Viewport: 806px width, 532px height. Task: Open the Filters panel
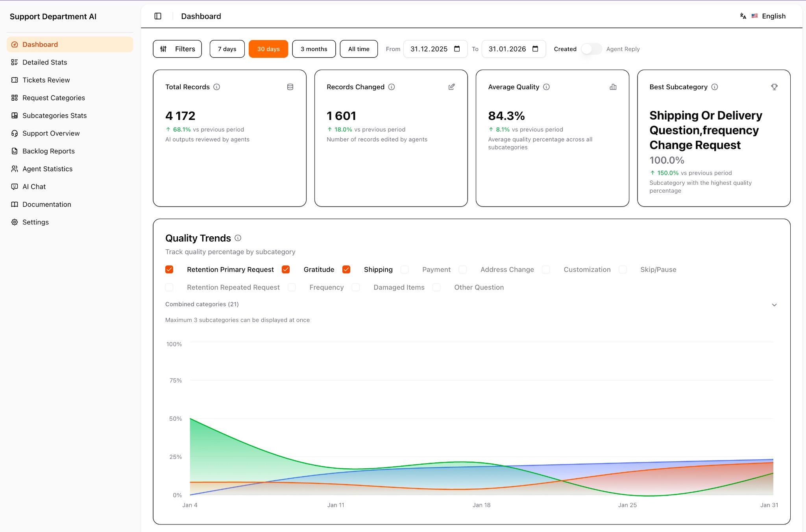(177, 49)
